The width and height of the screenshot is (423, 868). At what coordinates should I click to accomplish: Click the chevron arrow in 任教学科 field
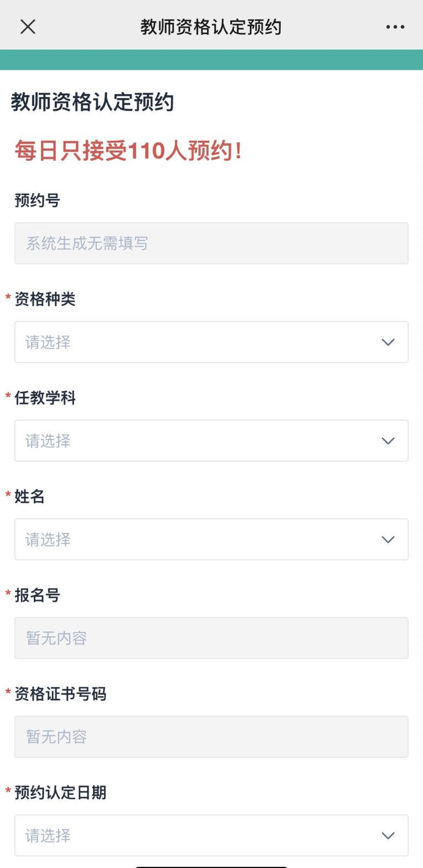[388, 441]
